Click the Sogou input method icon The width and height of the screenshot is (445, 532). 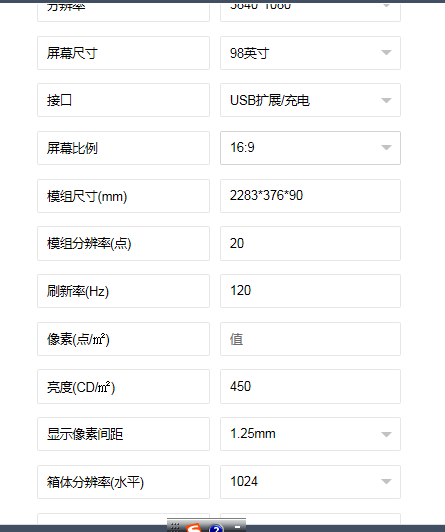194,528
